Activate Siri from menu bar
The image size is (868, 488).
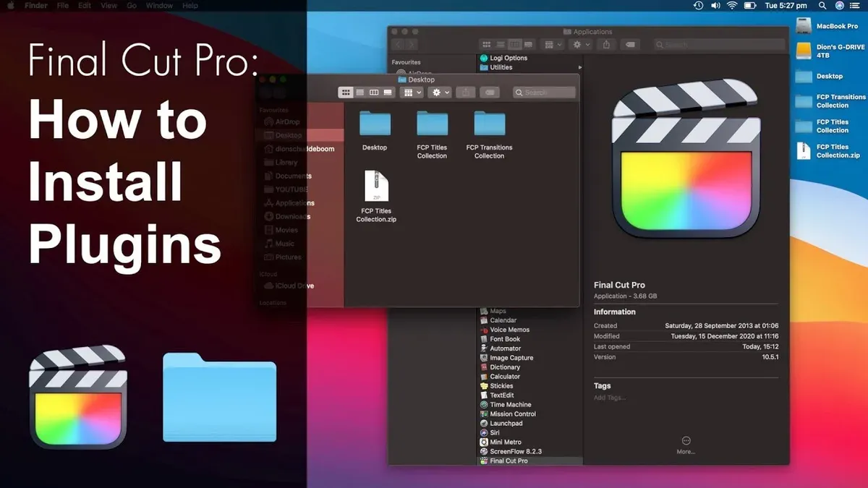click(x=840, y=6)
